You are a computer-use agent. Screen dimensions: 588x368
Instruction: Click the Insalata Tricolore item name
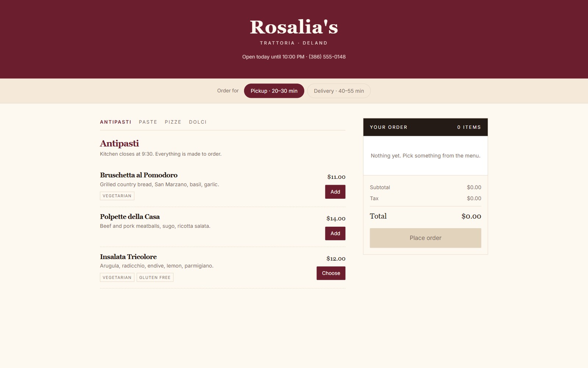pos(128,257)
